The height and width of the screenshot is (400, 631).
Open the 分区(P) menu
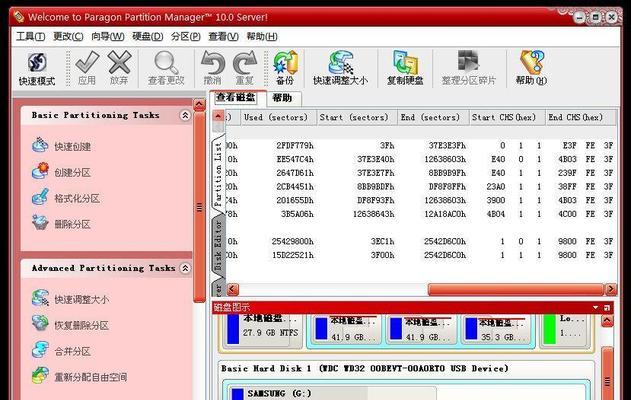click(x=186, y=37)
